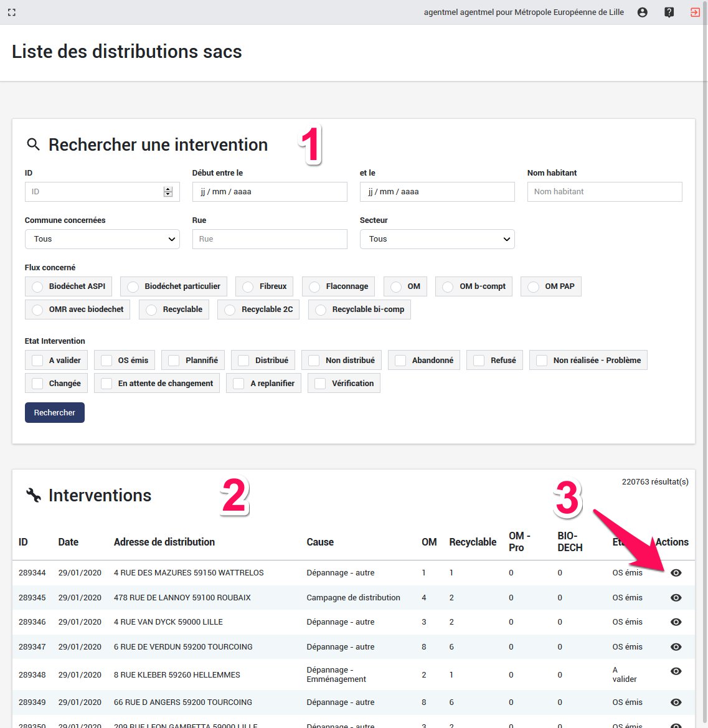Open the user account profile icon

[642, 12]
